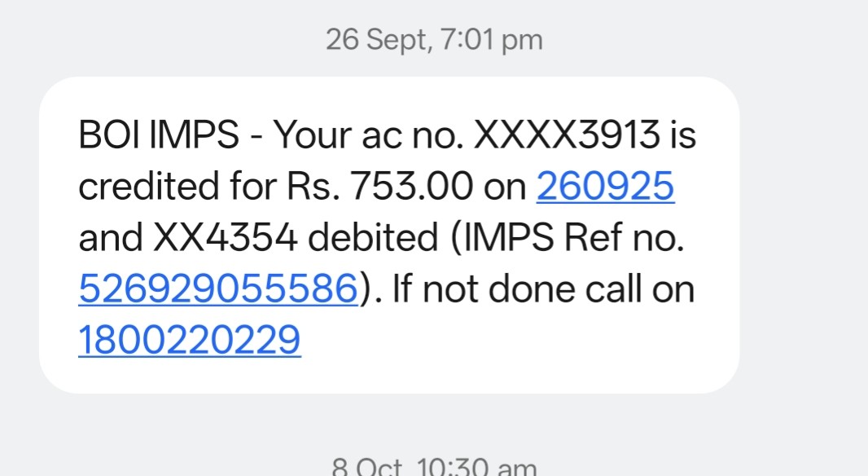Click the "BOI IMPS" heading text

click(x=159, y=137)
